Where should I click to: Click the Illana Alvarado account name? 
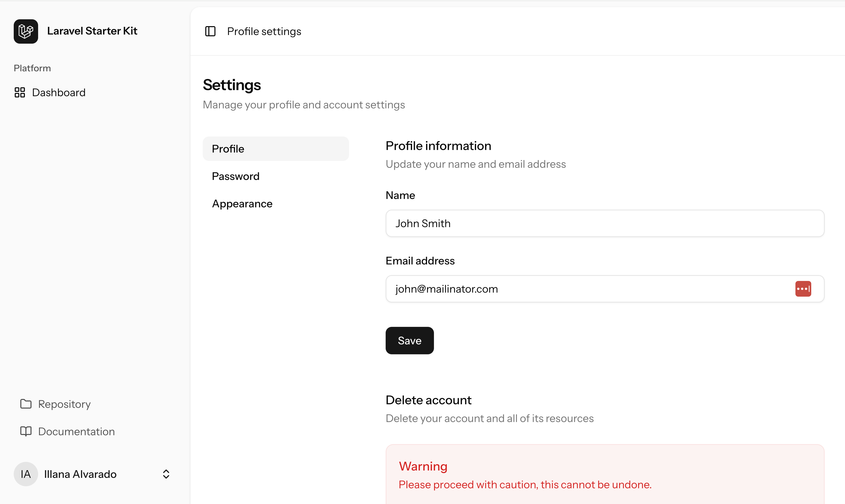click(x=80, y=474)
